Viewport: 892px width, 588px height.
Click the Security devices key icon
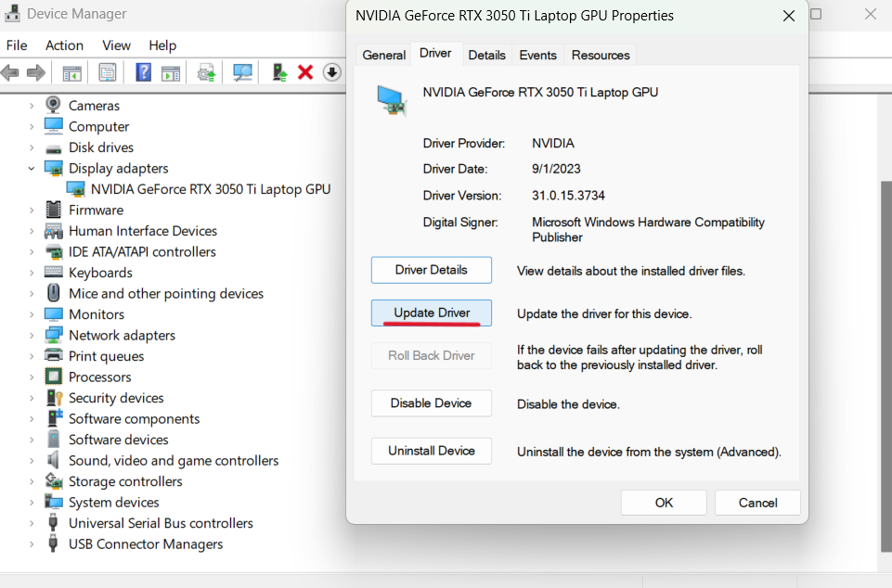(55, 398)
